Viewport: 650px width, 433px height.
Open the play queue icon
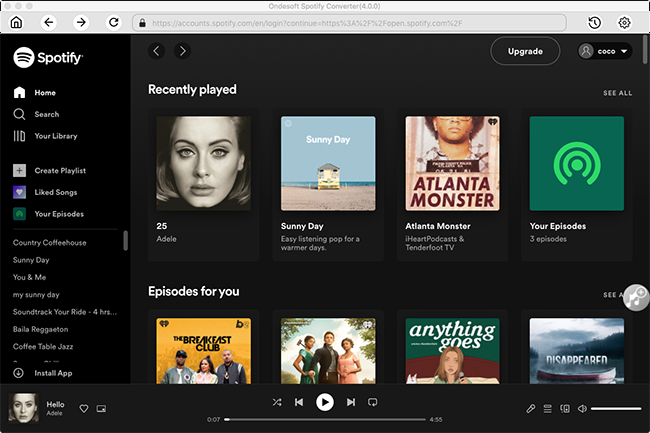click(x=548, y=408)
